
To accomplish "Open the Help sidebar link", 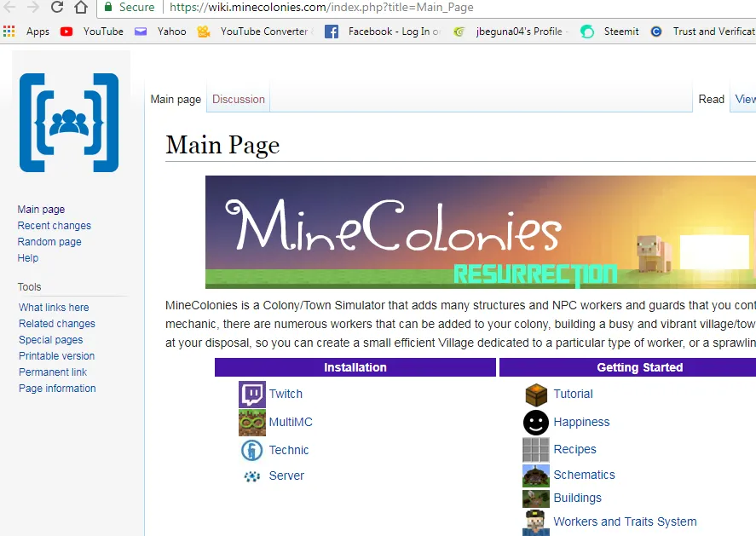I will click(x=28, y=258).
